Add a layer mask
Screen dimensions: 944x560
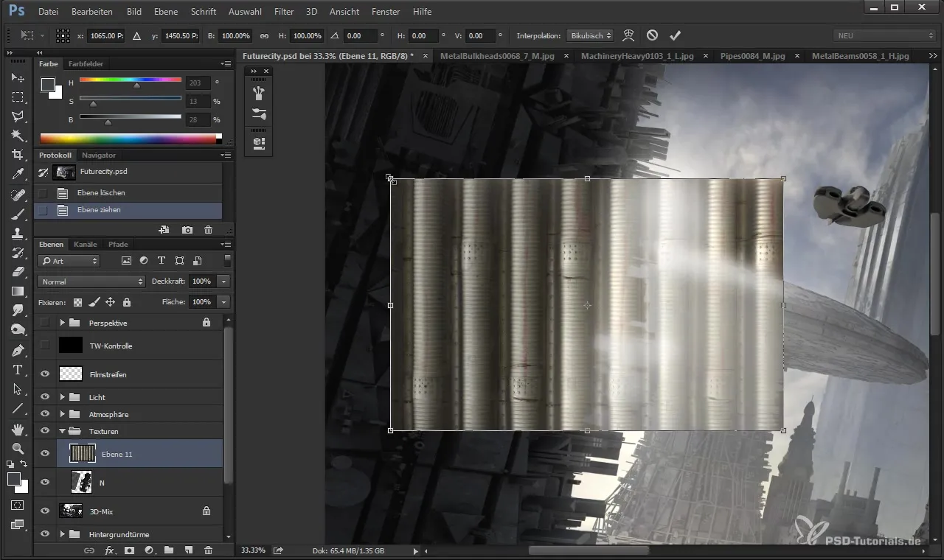tap(129, 550)
